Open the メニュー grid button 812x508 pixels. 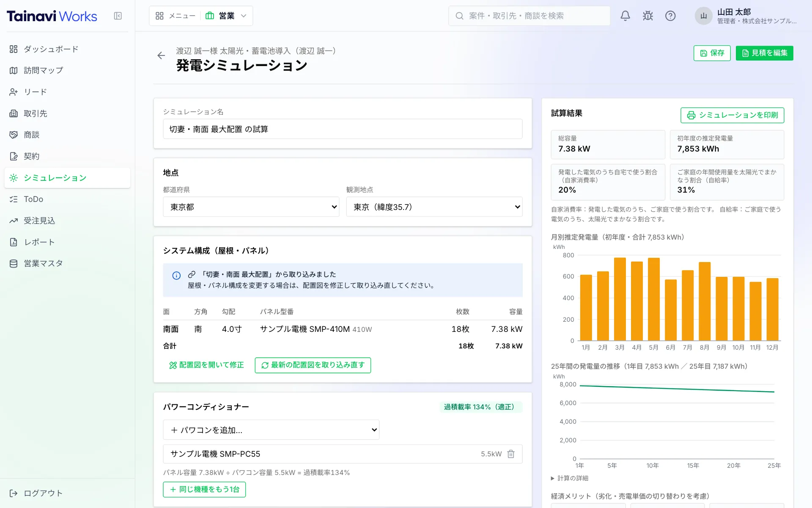(175, 16)
